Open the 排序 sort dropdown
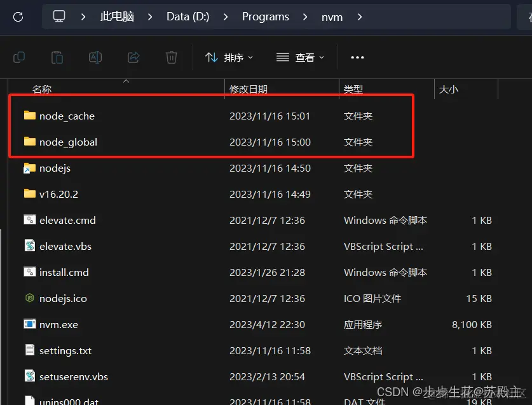This screenshot has width=532, height=405. [229, 57]
